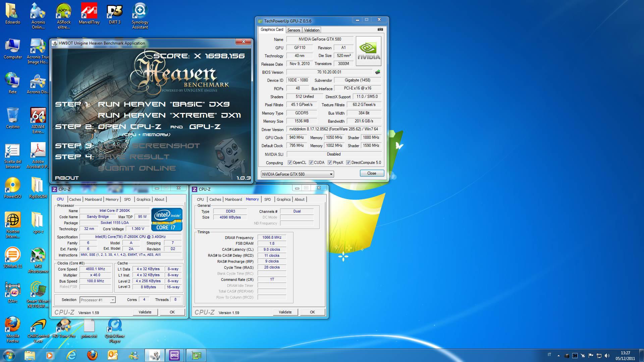Open RipBot264 folder icon
Image resolution: width=644 pixels, height=362 pixels.
coord(38,188)
